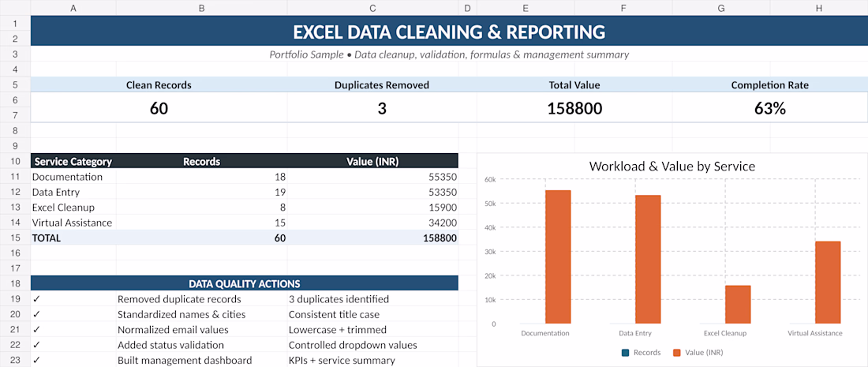
Task: Click the blue Records legend swatch
Action: [626, 352]
